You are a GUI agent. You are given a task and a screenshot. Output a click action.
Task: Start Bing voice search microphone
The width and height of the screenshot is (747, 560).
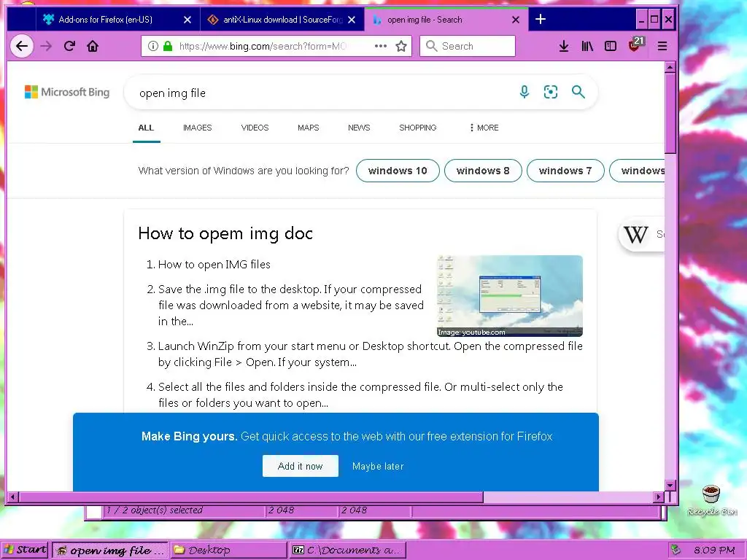tap(524, 92)
